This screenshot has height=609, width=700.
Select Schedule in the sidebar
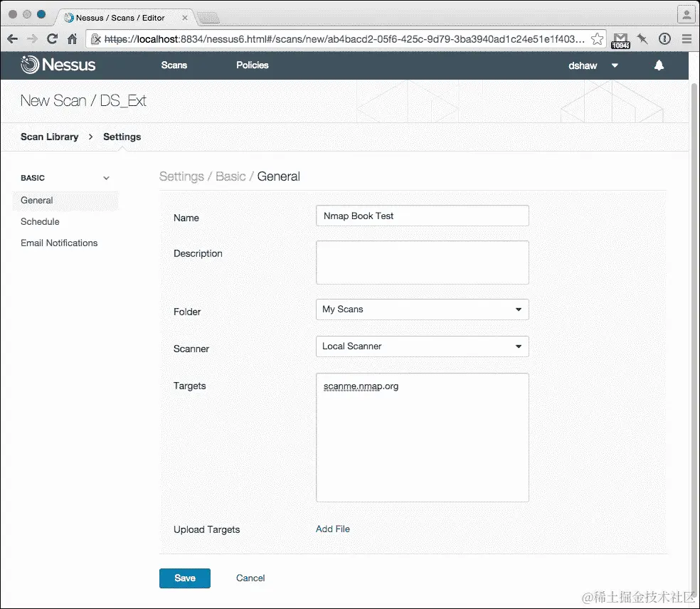click(40, 221)
